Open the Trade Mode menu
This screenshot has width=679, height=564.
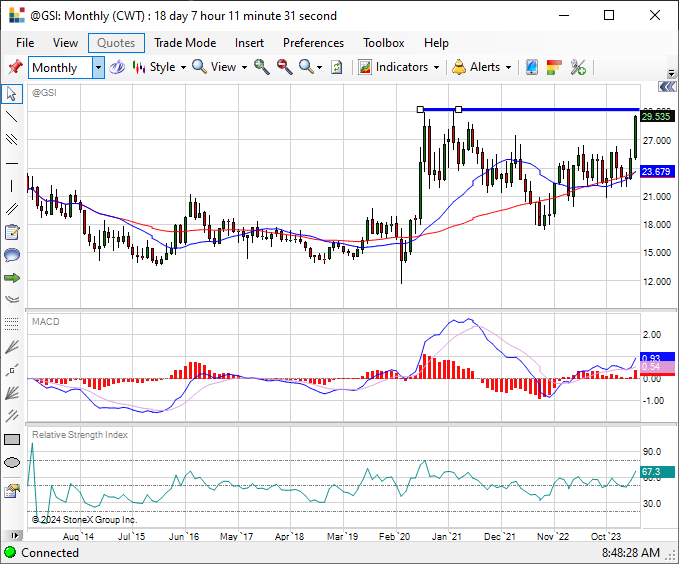(185, 43)
